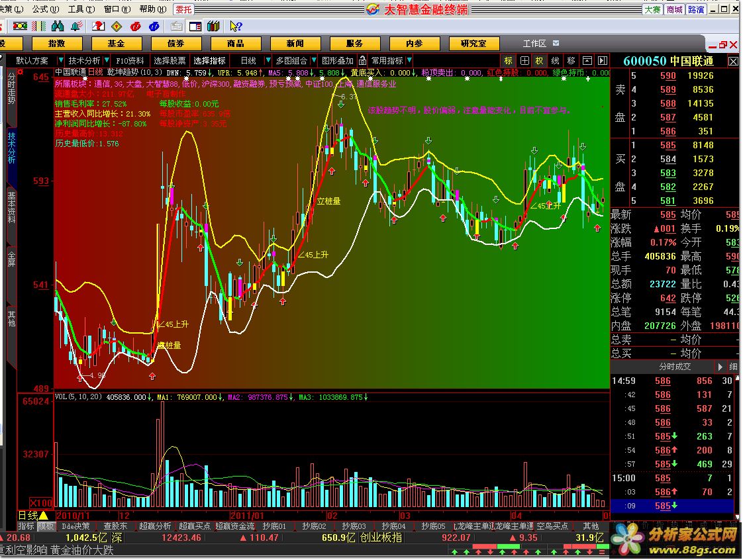The image size is (743, 560).
Task: Select the 空鸟买点 indicator tab
Action: 552,526
